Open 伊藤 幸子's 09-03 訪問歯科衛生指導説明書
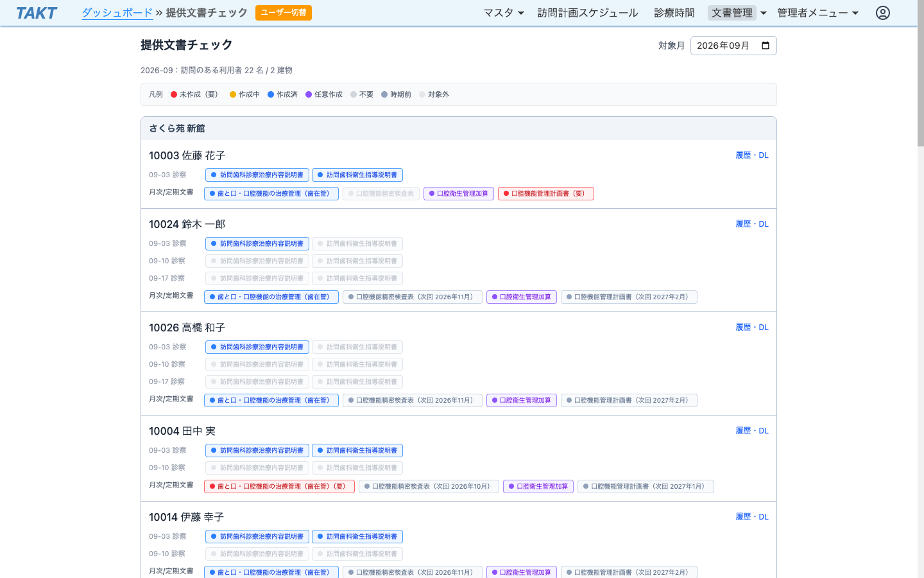Viewport: 924px width, 578px height. click(x=357, y=536)
